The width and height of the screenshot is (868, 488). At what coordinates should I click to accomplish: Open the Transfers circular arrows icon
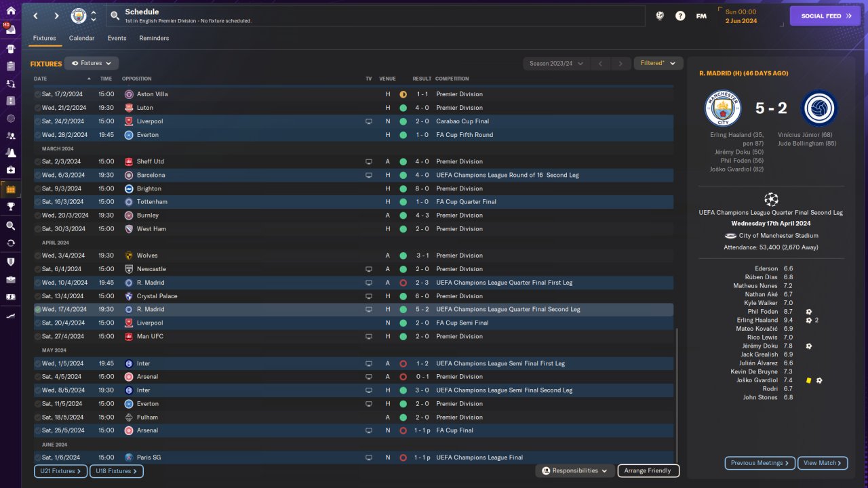[x=10, y=243]
